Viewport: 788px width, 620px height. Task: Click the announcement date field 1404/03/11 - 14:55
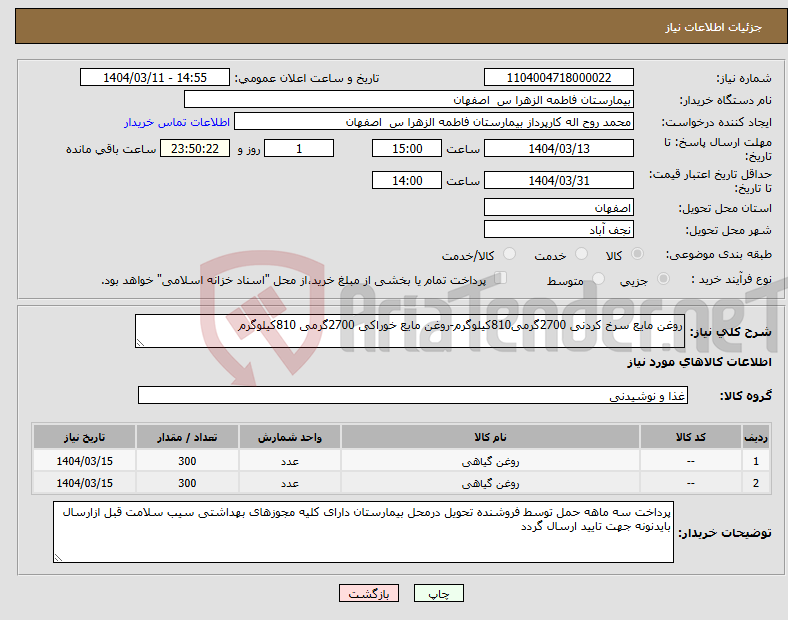click(155, 78)
